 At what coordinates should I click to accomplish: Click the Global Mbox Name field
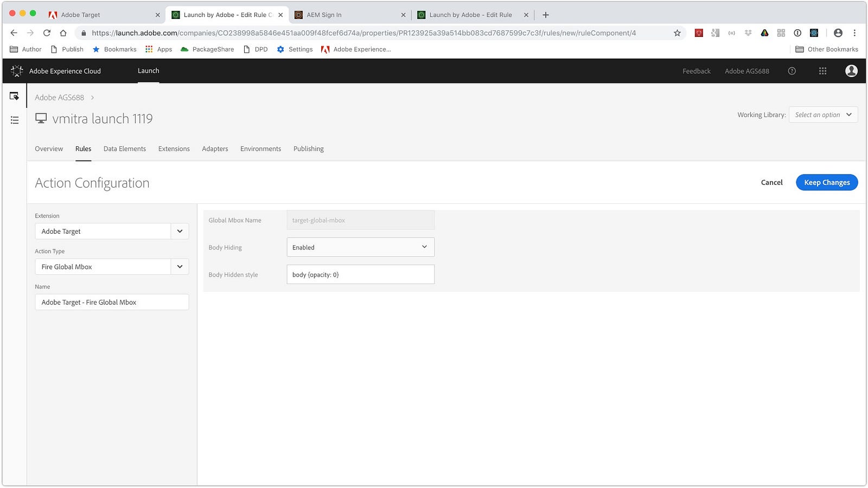tap(360, 220)
